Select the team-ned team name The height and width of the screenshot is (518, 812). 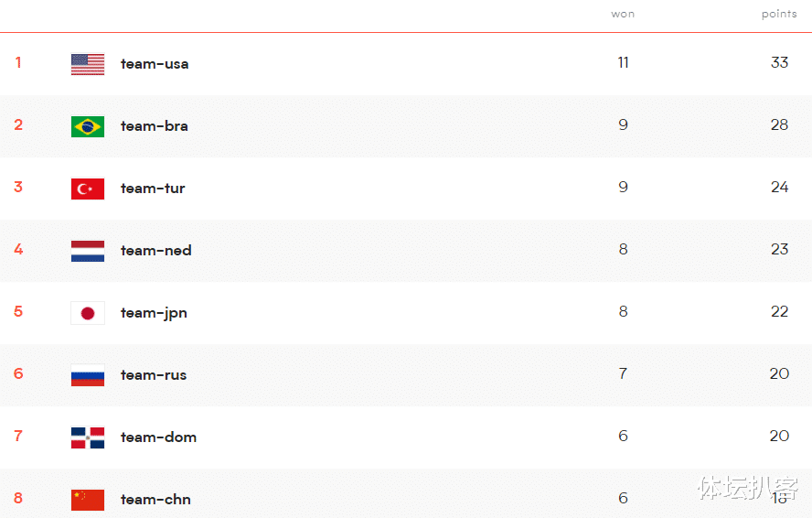tap(155, 251)
